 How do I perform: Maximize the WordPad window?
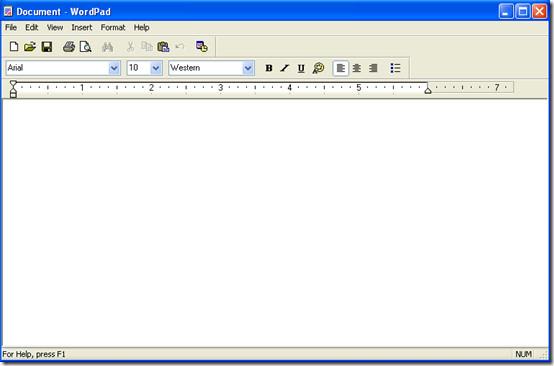pos(523,12)
